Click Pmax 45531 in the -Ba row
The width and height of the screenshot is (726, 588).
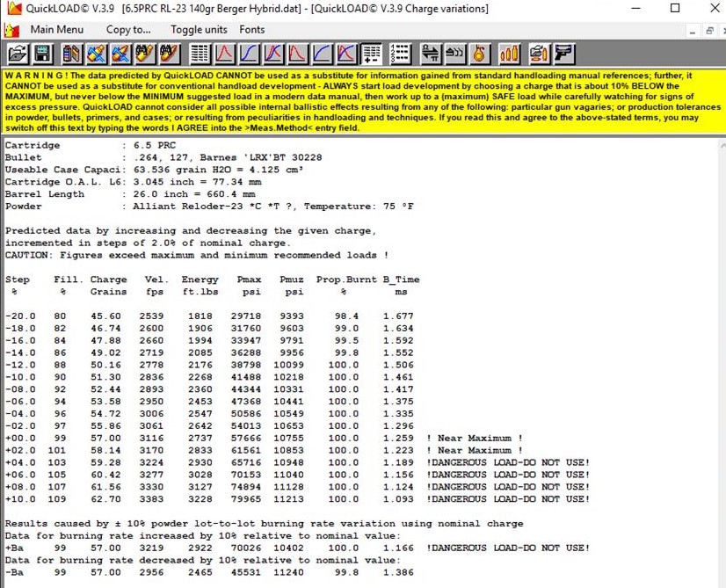[246, 572]
